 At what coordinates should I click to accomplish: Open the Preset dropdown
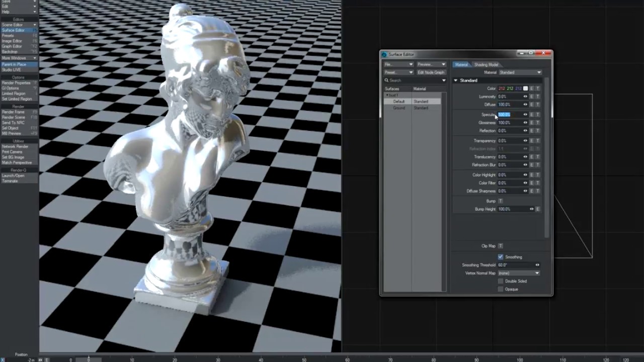[398, 72]
